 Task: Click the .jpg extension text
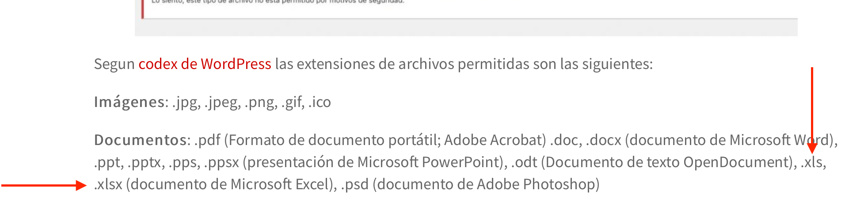[x=185, y=102]
